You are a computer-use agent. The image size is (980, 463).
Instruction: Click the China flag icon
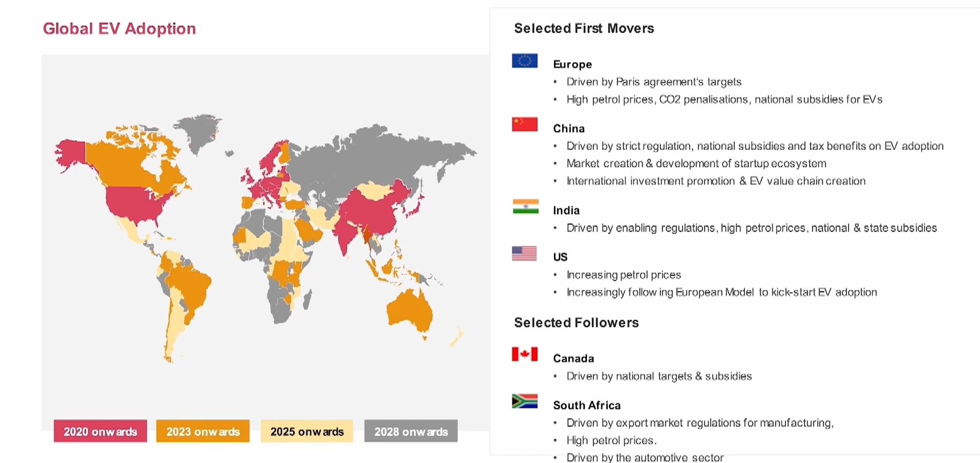coord(524,124)
